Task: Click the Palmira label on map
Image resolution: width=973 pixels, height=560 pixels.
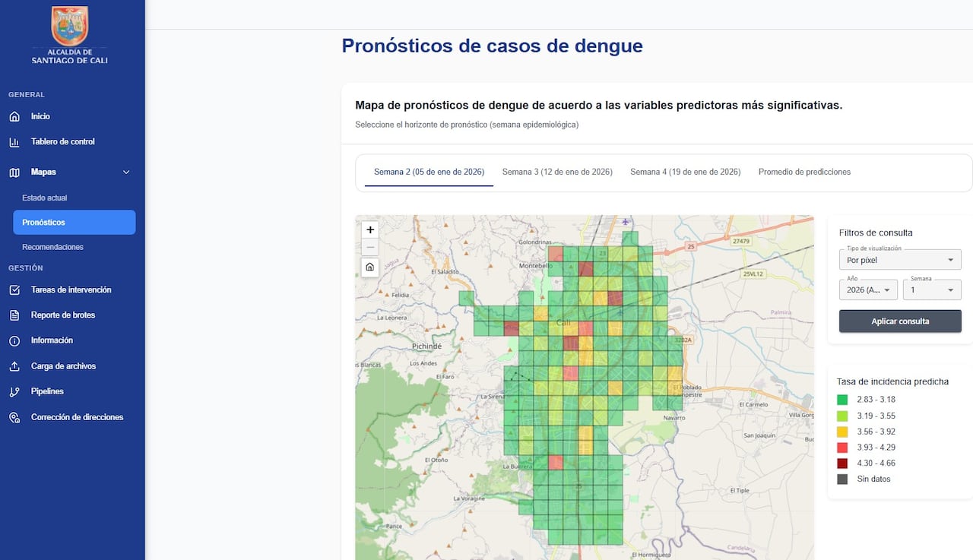Action: [781, 312]
